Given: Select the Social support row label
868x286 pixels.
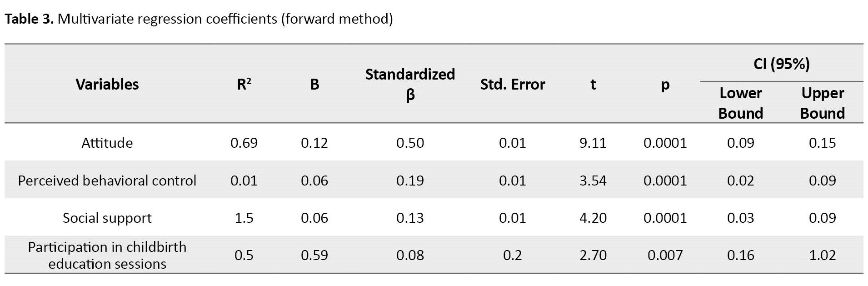Looking at the screenshot, I should pyautogui.click(x=107, y=218).
